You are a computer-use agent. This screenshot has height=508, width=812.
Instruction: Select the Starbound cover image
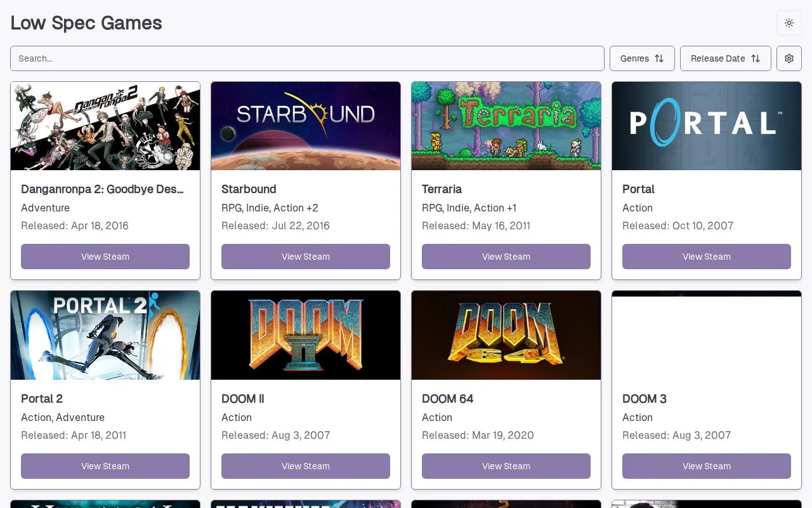(306, 126)
